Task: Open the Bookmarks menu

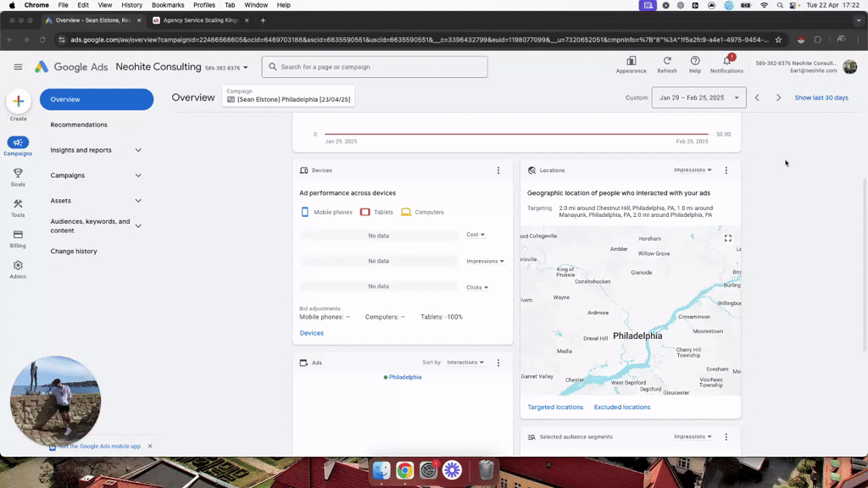Action: 168,4
